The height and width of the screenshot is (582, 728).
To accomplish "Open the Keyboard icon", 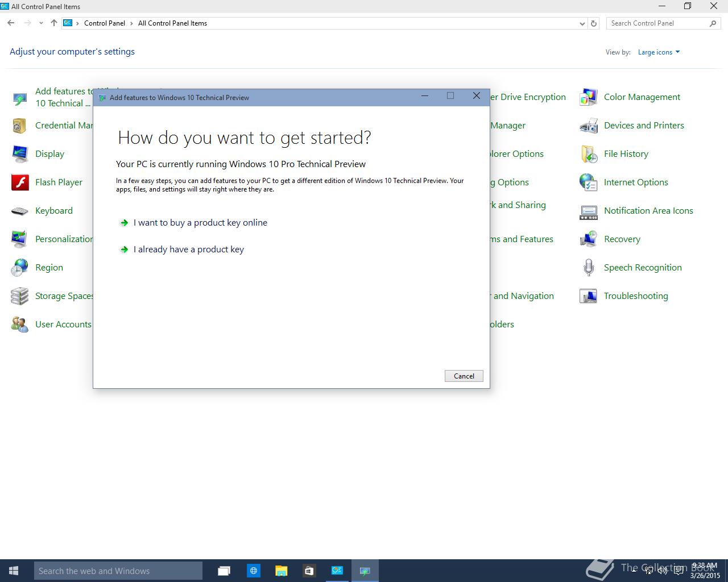I will pyautogui.click(x=19, y=211).
